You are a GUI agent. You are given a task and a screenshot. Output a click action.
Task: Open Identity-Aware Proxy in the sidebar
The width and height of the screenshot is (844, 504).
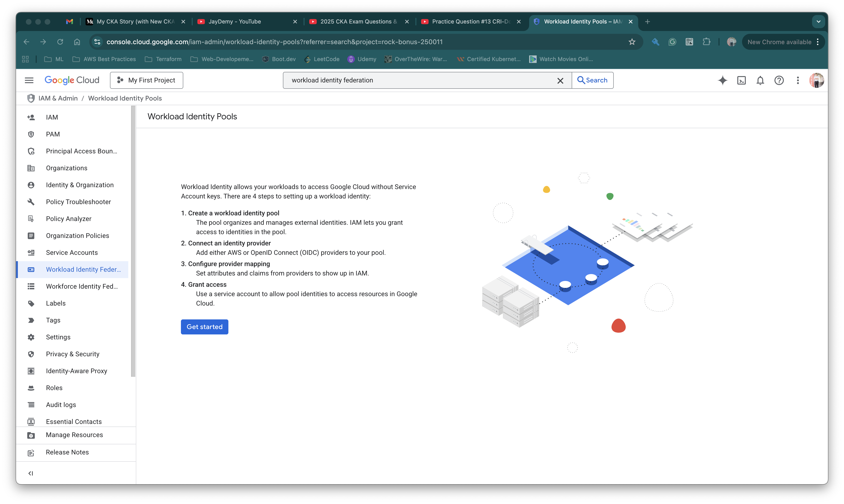point(72,371)
